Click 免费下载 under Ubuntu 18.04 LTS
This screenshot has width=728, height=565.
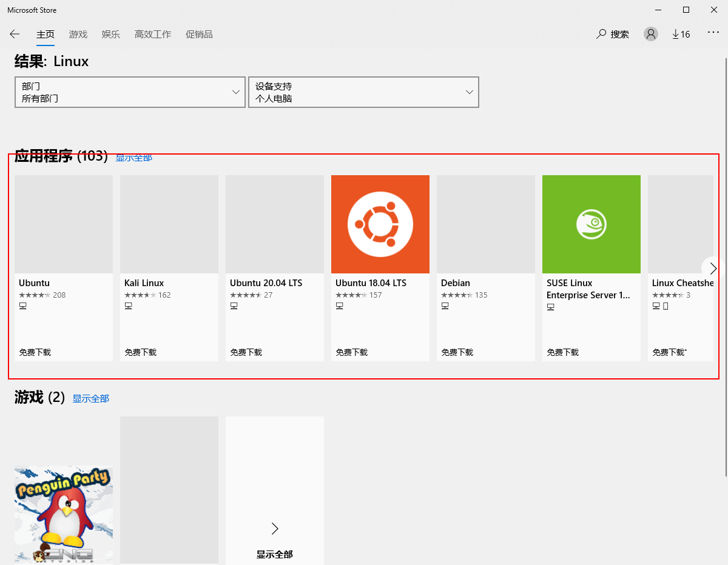click(352, 352)
